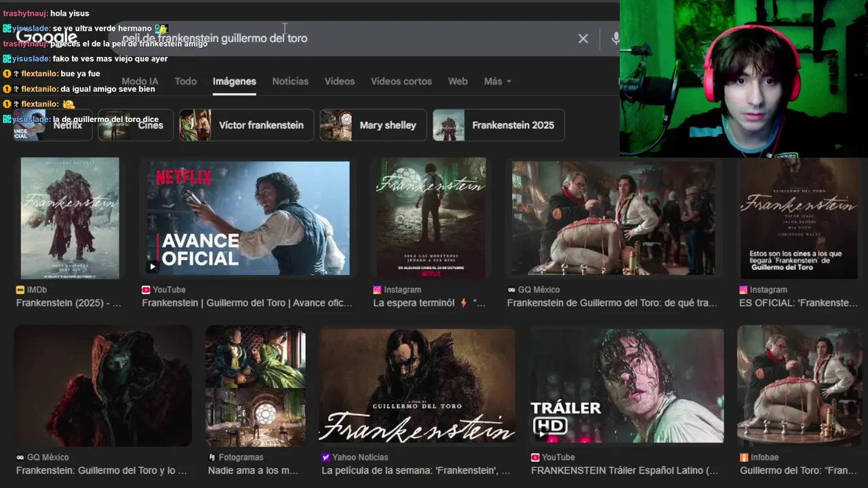
Task: Select the Cines filter chip
Action: click(x=134, y=125)
